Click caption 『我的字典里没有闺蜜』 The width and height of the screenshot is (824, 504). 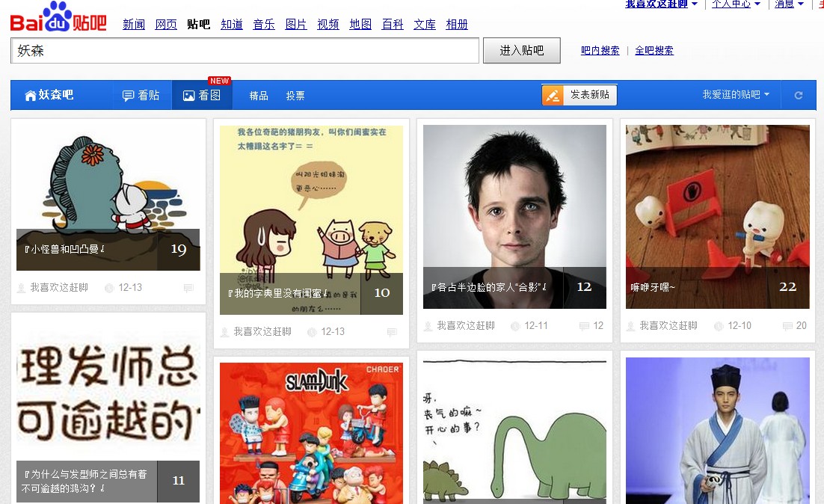click(x=278, y=293)
